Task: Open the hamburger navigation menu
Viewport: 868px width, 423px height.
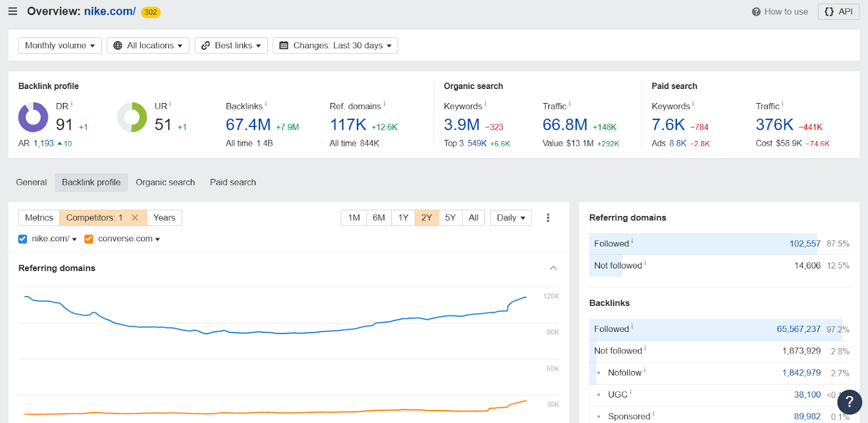Action: 13,11
